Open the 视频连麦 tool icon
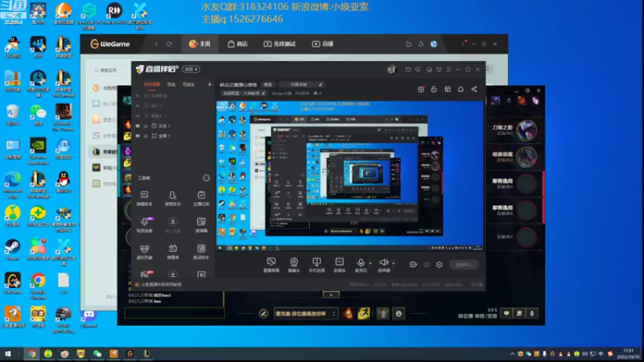644x362 pixels. point(145,224)
